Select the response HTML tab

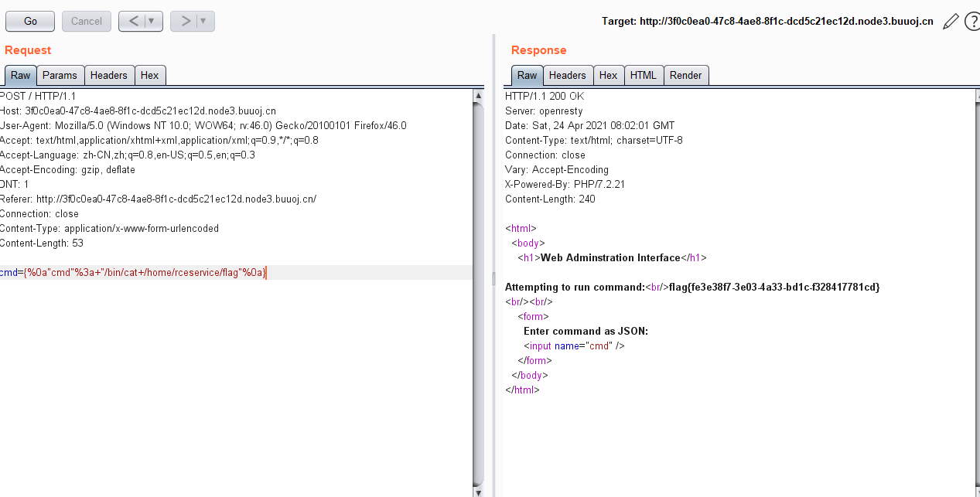coord(643,75)
